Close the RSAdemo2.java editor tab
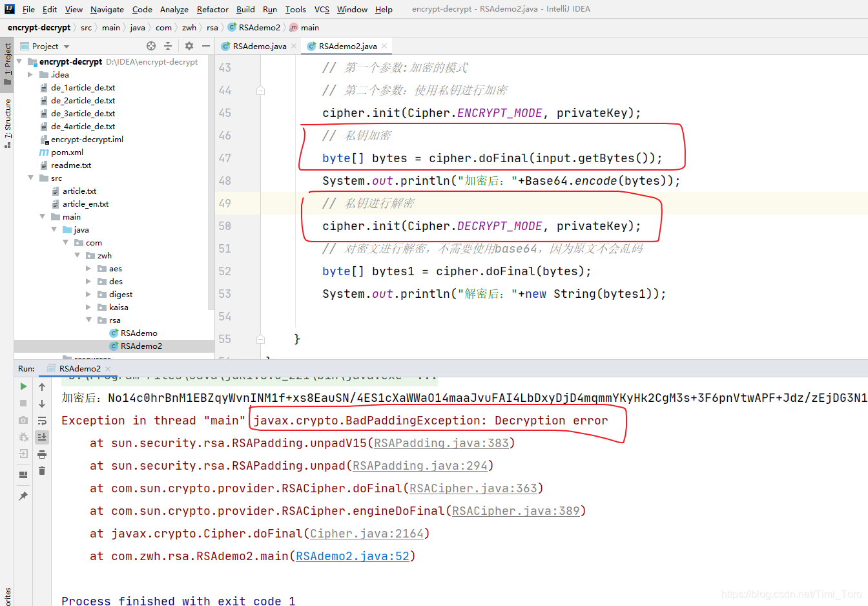Image resolution: width=868 pixels, height=606 pixels. [x=384, y=46]
